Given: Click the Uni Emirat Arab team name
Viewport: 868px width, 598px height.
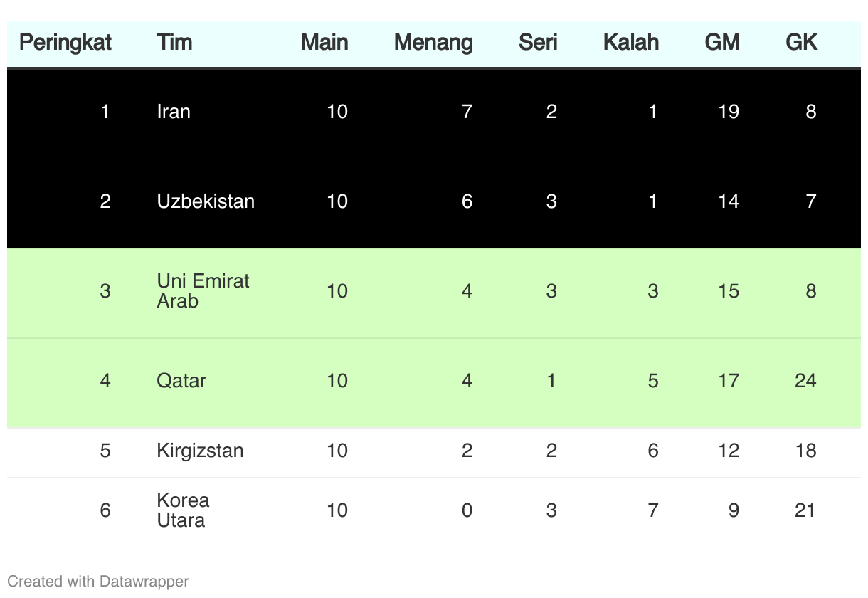Looking at the screenshot, I should [203, 291].
